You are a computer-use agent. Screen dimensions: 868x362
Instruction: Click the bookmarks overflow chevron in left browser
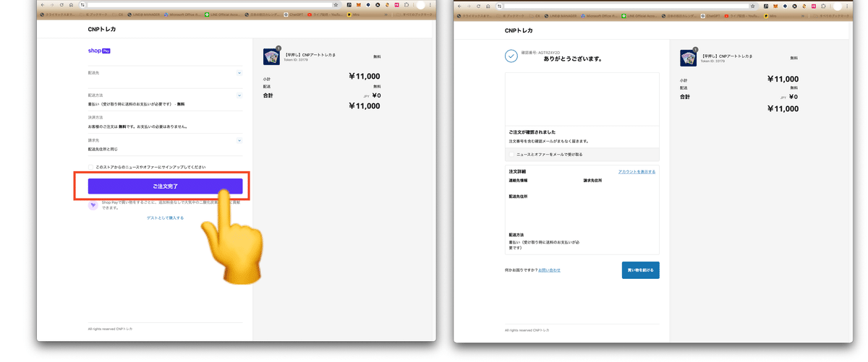pyautogui.click(x=386, y=14)
